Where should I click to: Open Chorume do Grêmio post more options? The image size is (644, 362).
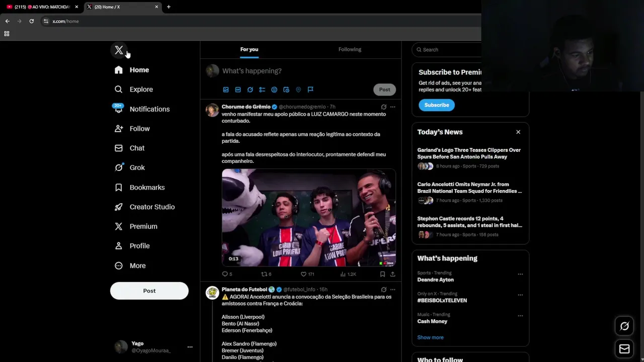[393, 107]
